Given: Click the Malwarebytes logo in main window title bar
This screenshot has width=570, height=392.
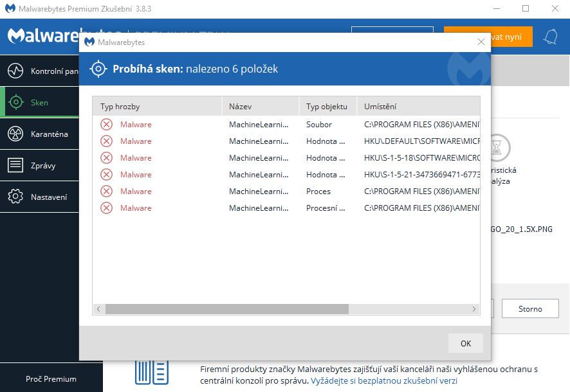Looking at the screenshot, I should coord(10,8).
